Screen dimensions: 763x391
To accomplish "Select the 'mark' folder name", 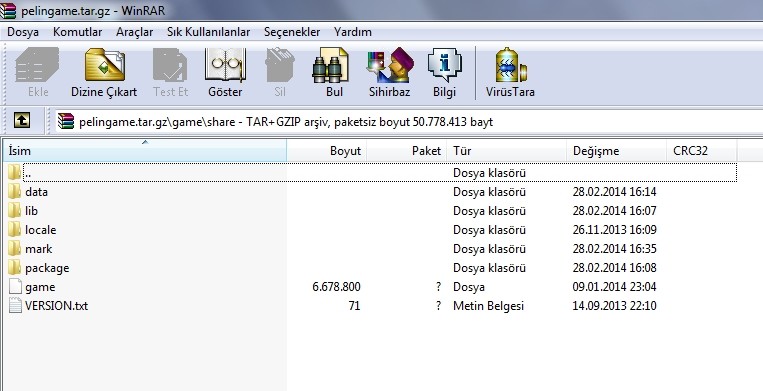I will 38,249.
